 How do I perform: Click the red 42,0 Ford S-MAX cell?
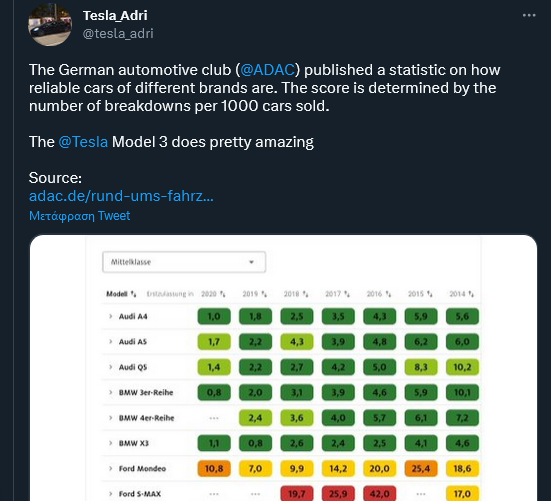click(x=380, y=494)
